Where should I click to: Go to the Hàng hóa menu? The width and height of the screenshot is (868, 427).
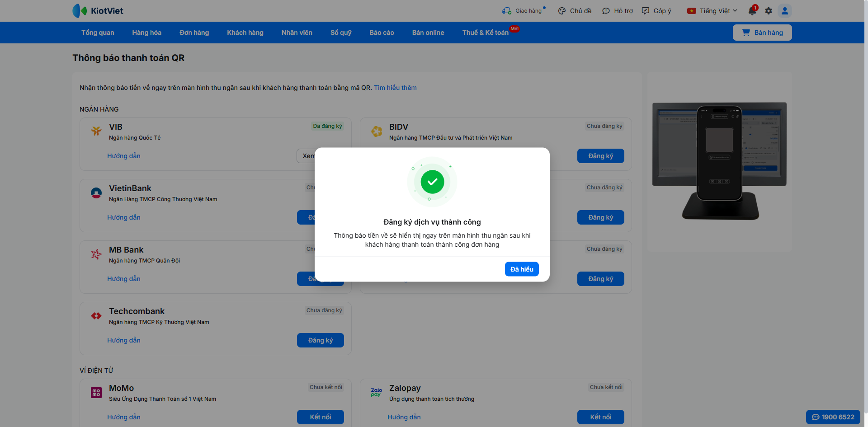[x=147, y=33]
